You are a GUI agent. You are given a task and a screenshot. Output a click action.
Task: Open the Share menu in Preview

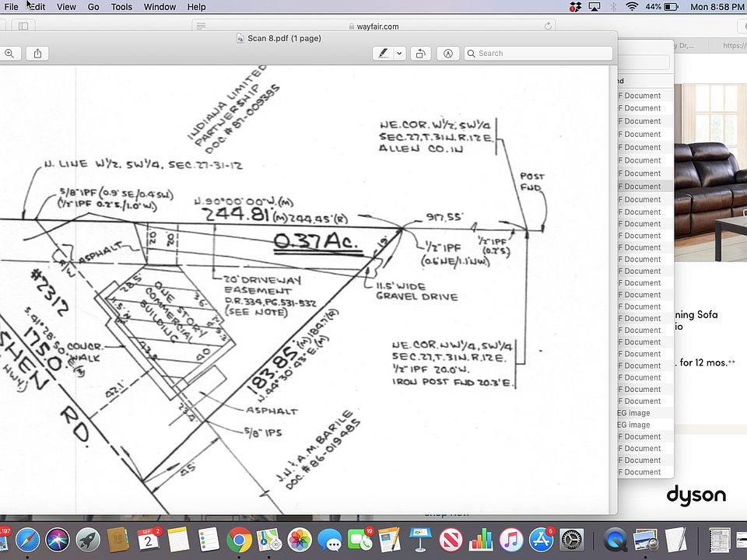click(37, 53)
